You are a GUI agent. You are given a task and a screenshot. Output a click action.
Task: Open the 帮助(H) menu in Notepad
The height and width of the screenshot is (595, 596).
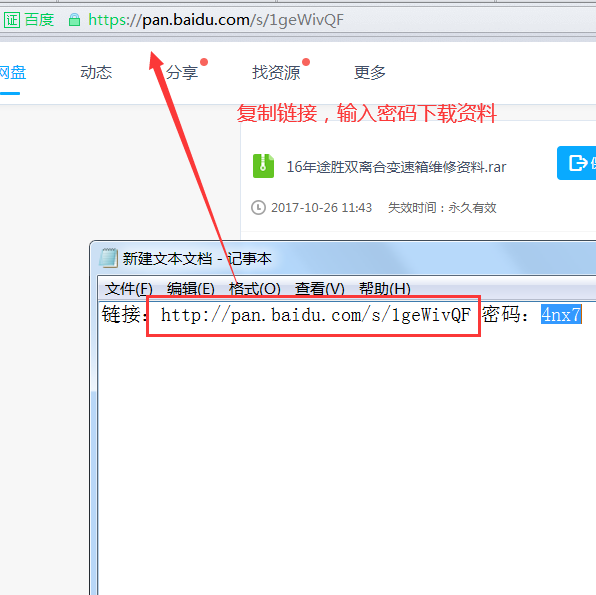coord(385,289)
